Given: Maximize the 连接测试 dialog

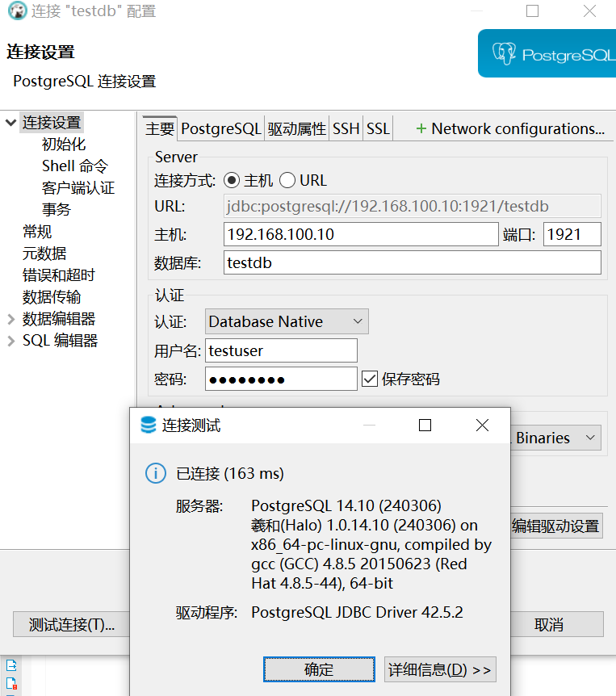Looking at the screenshot, I should 425,426.
